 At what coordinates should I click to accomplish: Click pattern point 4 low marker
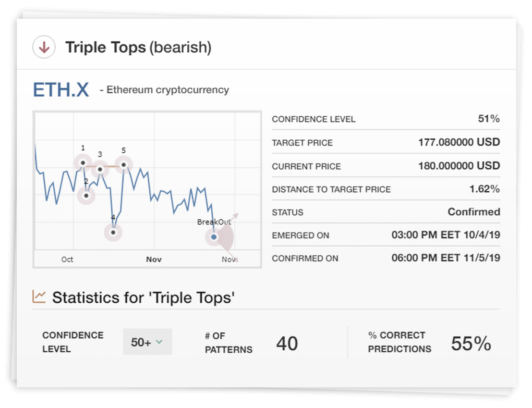[113, 233]
